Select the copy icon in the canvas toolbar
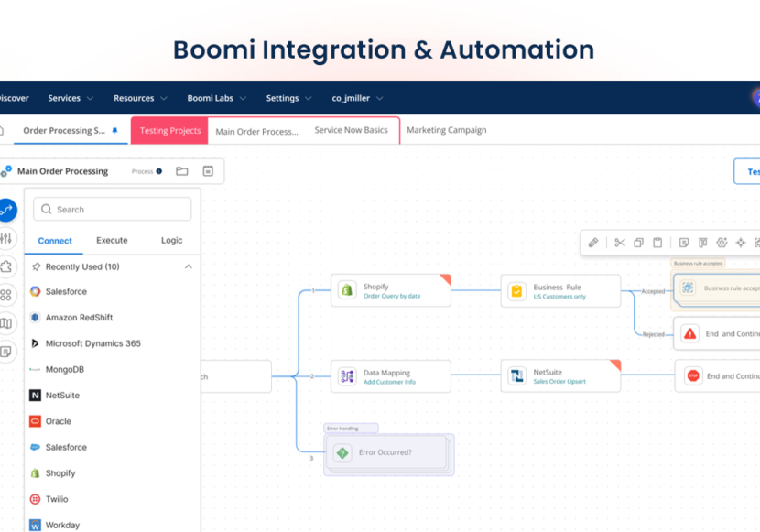This screenshot has height=532, width=760. point(639,243)
